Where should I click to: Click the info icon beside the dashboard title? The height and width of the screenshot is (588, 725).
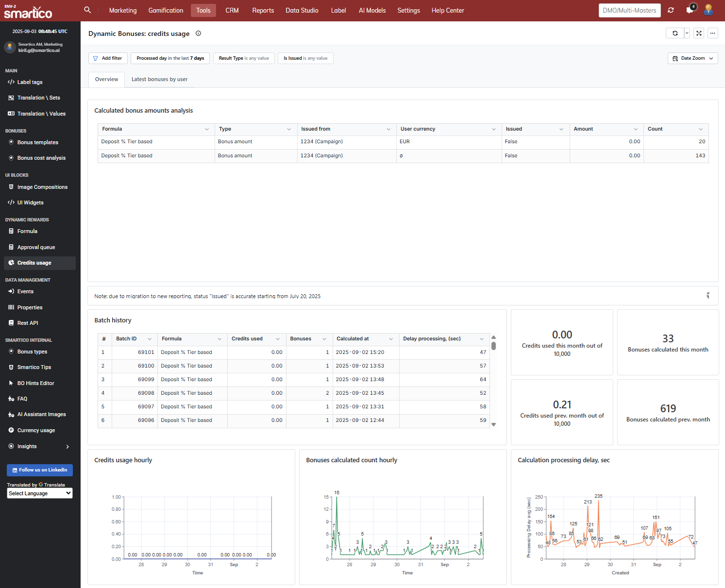198,34
